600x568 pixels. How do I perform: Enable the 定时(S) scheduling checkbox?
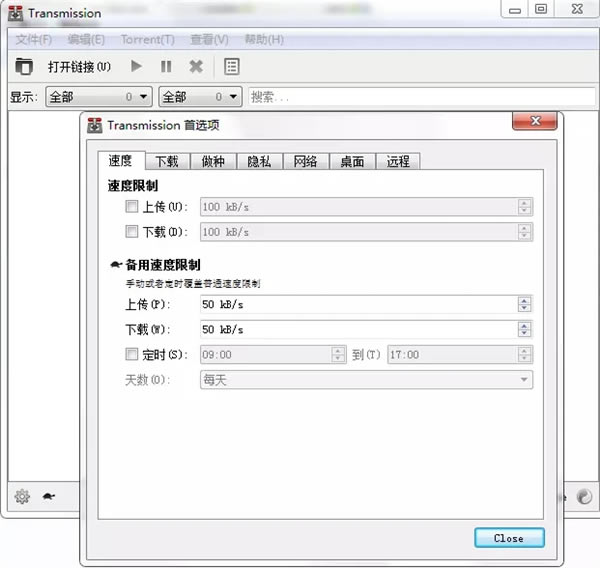point(132,354)
